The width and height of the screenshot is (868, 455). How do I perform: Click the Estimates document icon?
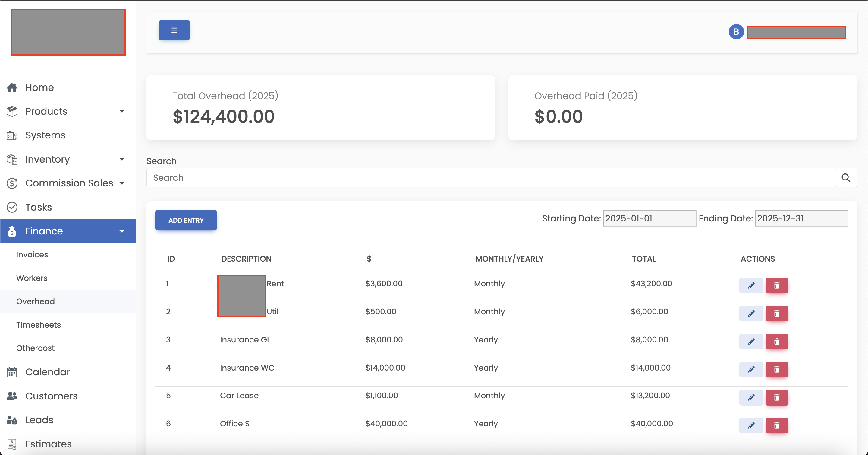12,444
